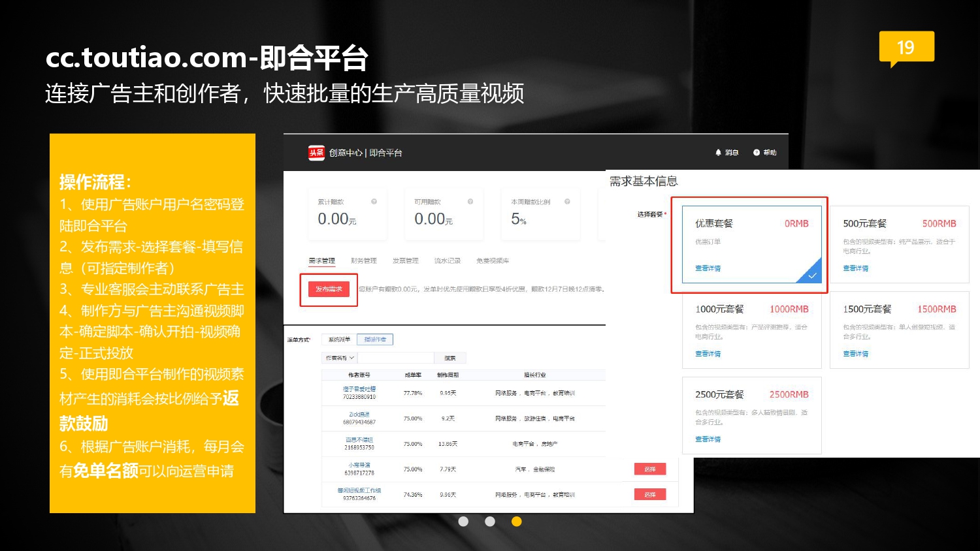The width and height of the screenshot is (980, 551).
Task: Choose 系统派单 dispatch mode
Action: click(x=340, y=339)
